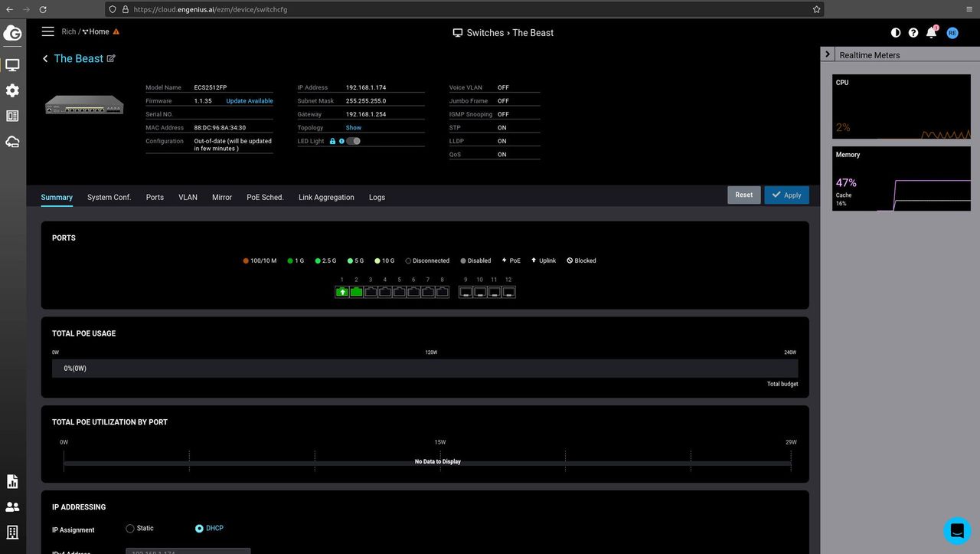Click the LED Light lock icon
The width and height of the screenshot is (980, 554).
coord(332,141)
